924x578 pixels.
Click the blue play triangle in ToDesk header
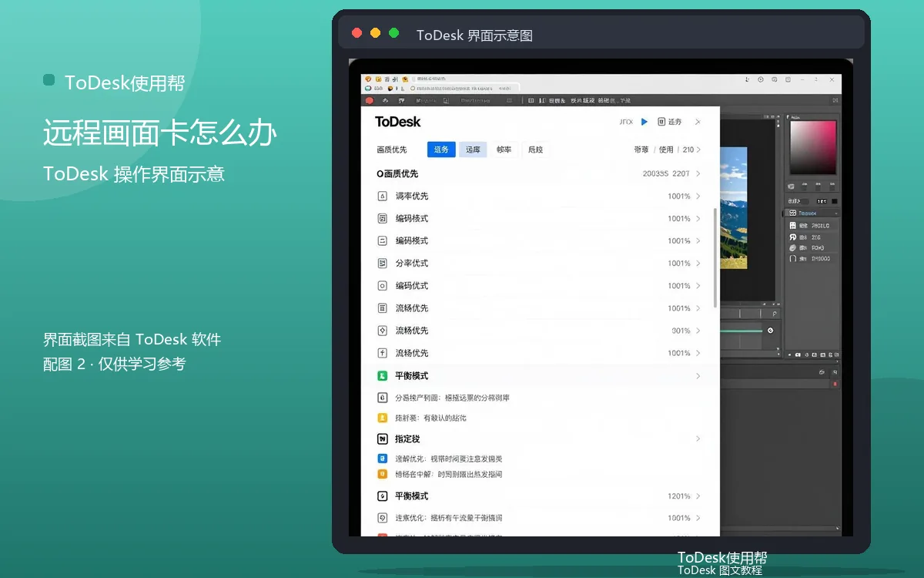pyautogui.click(x=644, y=122)
